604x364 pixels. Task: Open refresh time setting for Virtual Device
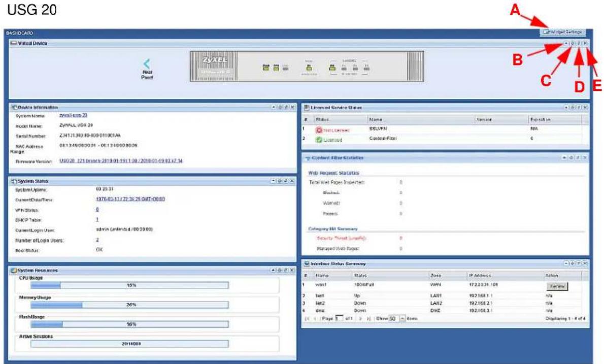coord(573,43)
